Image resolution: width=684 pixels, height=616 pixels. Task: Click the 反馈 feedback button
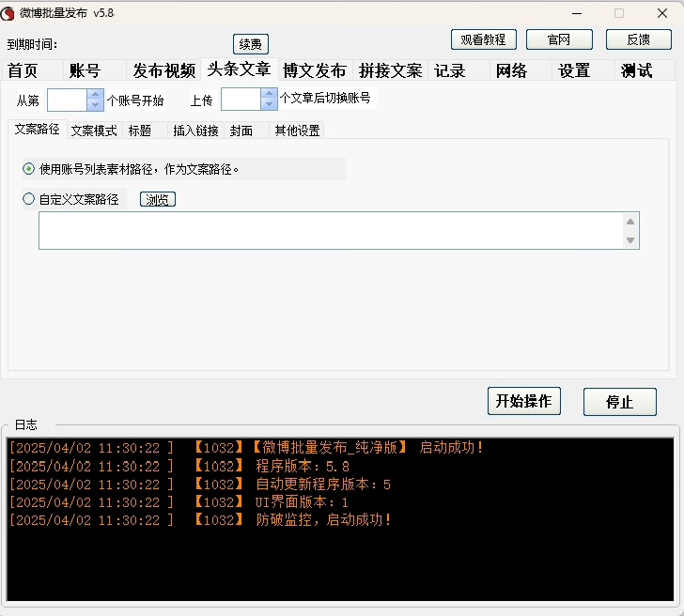(x=638, y=39)
